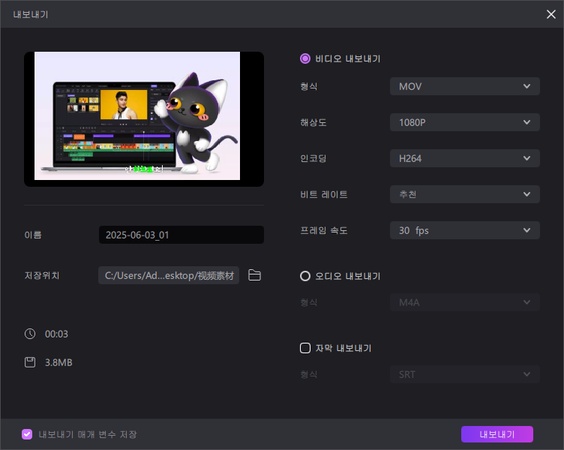Screen dimensions: 564x450
Task: Click the file size disk icon
Action: [x=30, y=362]
